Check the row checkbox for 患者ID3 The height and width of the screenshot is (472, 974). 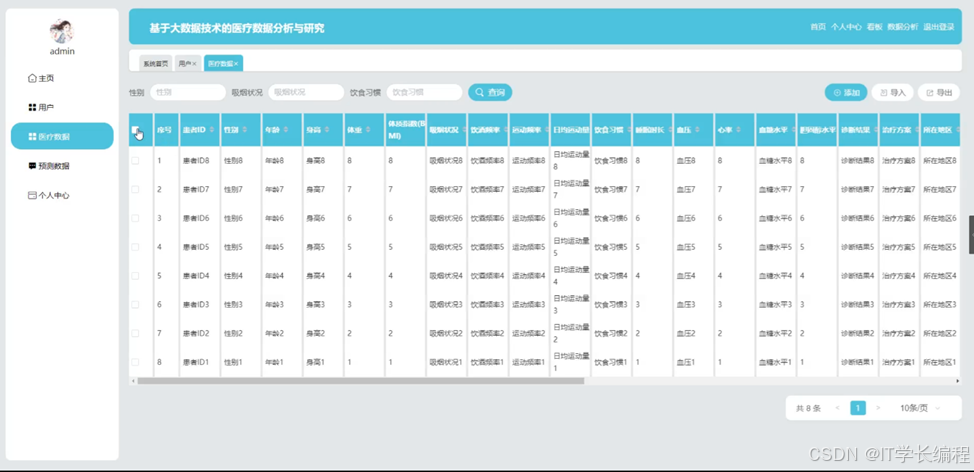coord(135,304)
